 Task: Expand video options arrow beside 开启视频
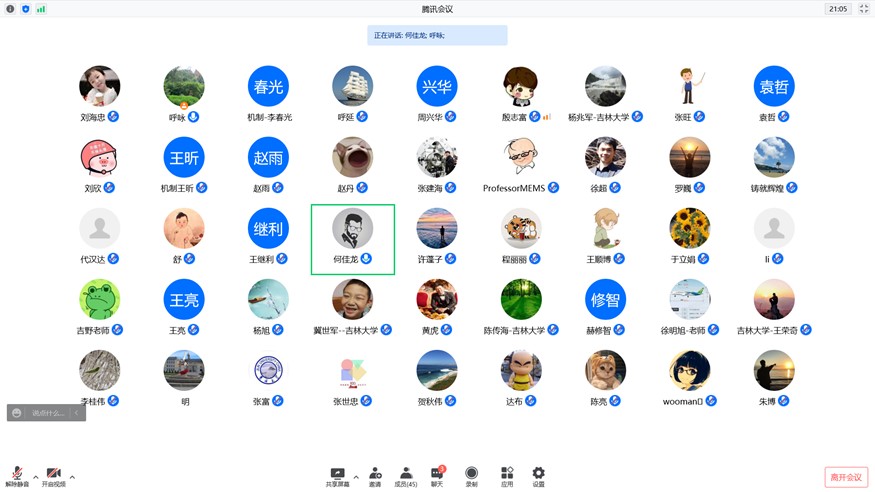72,477
